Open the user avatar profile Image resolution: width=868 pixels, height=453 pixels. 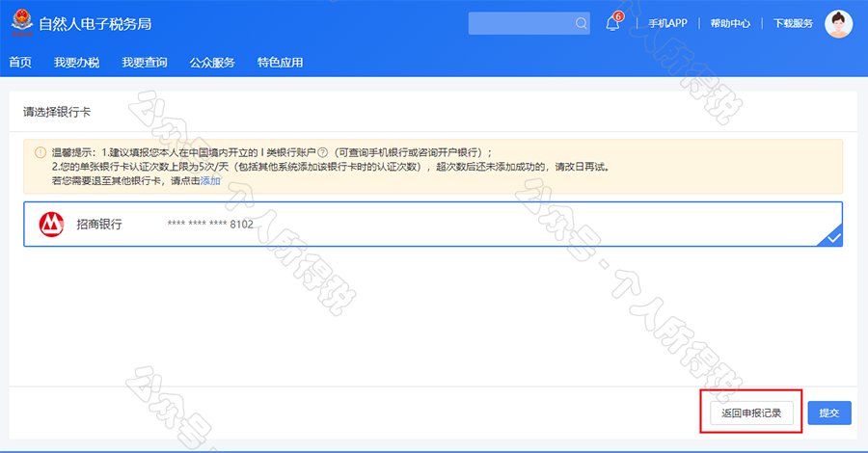(x=838, y=24)
